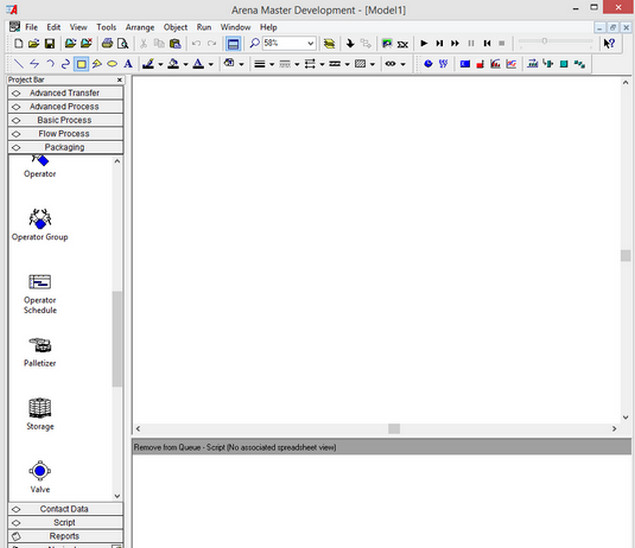
Task: Select the Ellipse drawing tool
Action: point(112,64)
